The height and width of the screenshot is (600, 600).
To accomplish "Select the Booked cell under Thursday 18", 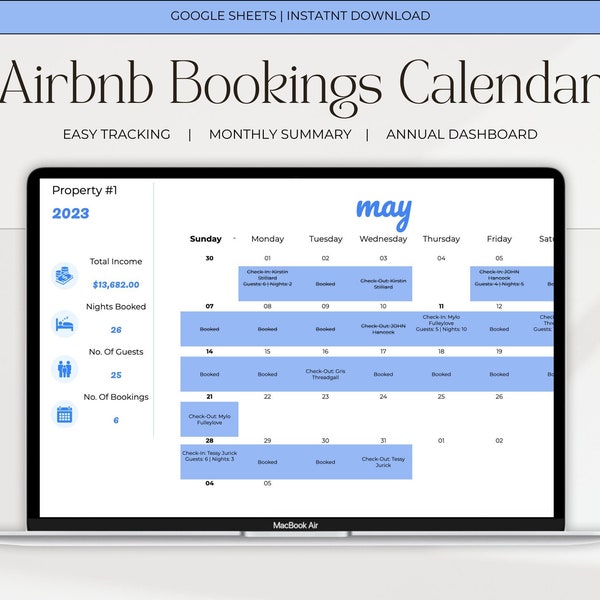I will click(x=441, y=374).
